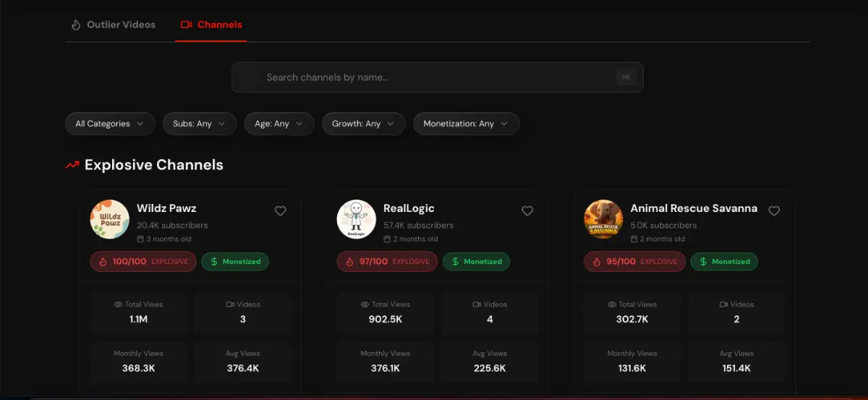The image size is (868, 400).
Task: Select the Channels tab
Action: (x=219, y=25)
